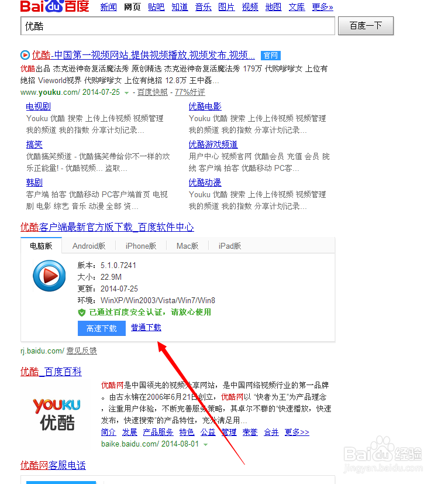The image size is (448, 484).
Task: Open the 韩剧 sublink
Action: [x=35, y=183]
